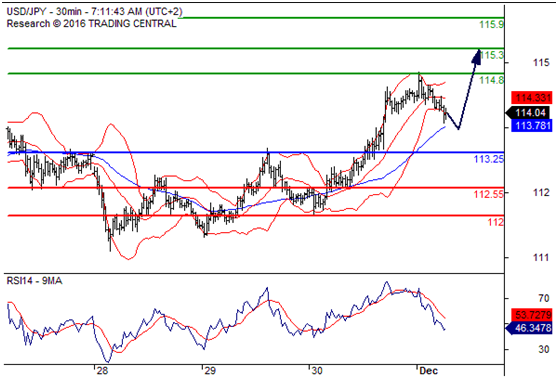This screenshot has width=558, height=379.
Task: Click the blue RSI value 46.3478 tag
Action: click(x=529, y=328)
